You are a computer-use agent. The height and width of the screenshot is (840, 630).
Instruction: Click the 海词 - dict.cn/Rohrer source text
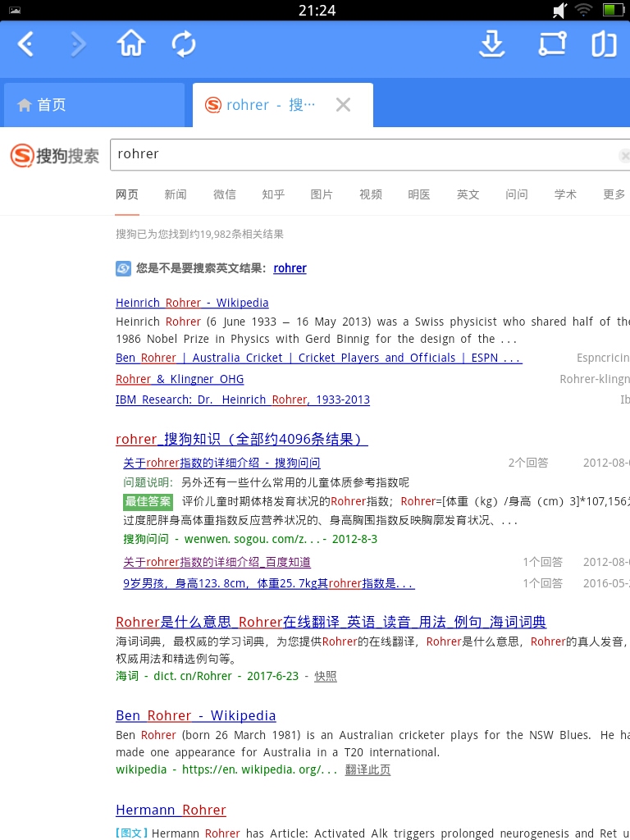pyautogui.click(x=207, y=676)
